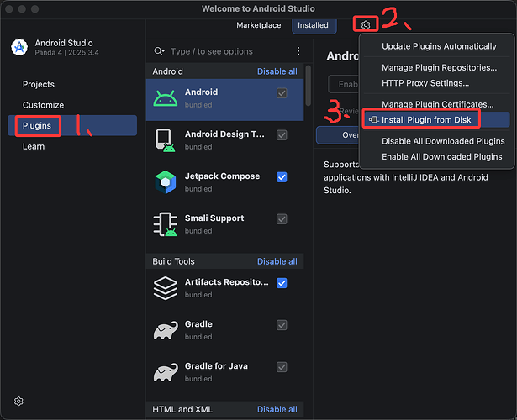517x420 pixels.
Task: Open Manage Plugin Repositories menu item
Action: 436,67
